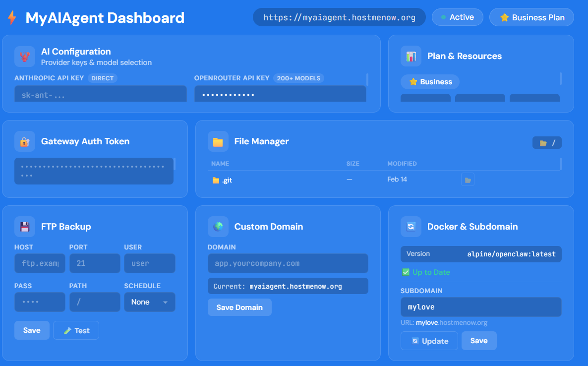Toggle the Up to Date status check
The image size is (588, 366).
(x=407, y=272)
